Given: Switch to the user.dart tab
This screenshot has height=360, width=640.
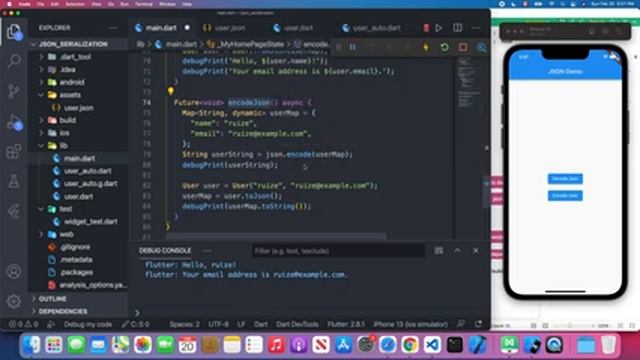Looking at the screenshot, I should point(298,28).
